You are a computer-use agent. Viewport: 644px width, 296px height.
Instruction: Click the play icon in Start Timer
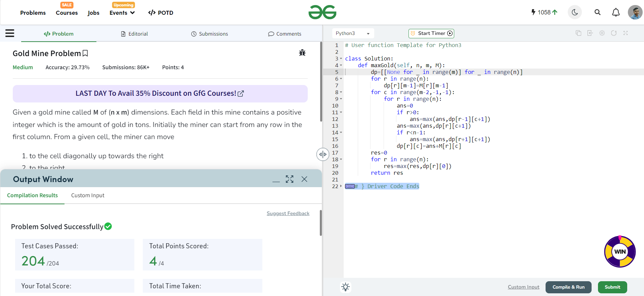[x=450, y=33]
